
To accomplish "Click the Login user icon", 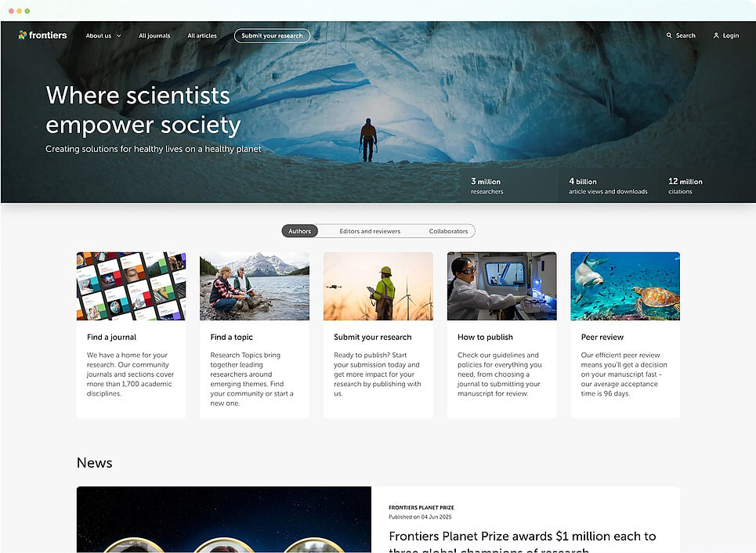I will pyautogui.click(x=716, y=35).
